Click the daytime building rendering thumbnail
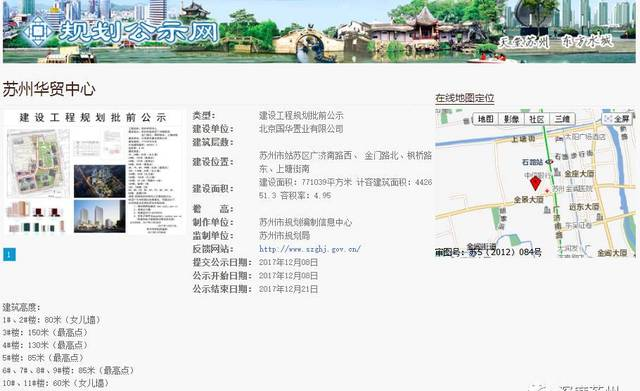 pos(100,216)
